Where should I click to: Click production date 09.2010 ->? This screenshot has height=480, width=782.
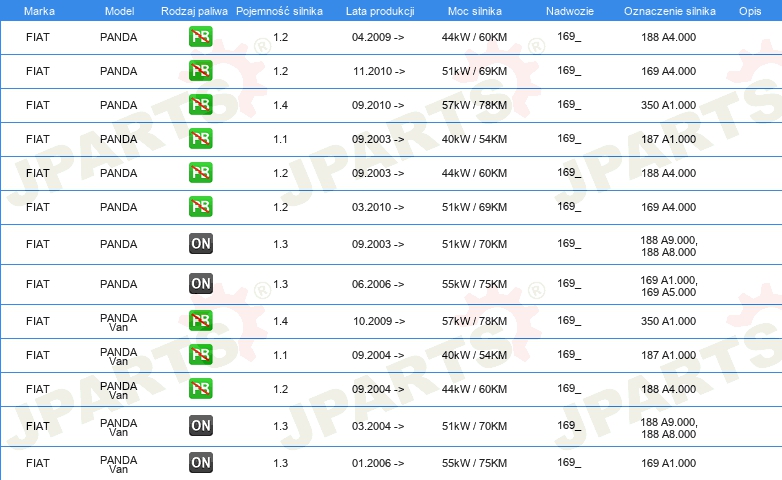coord(378,105)
